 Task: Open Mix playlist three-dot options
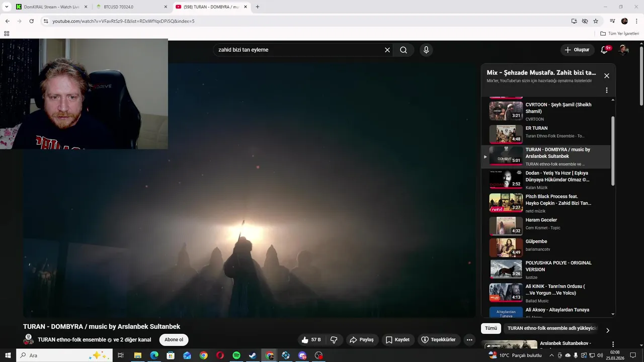tap(607, 90)
